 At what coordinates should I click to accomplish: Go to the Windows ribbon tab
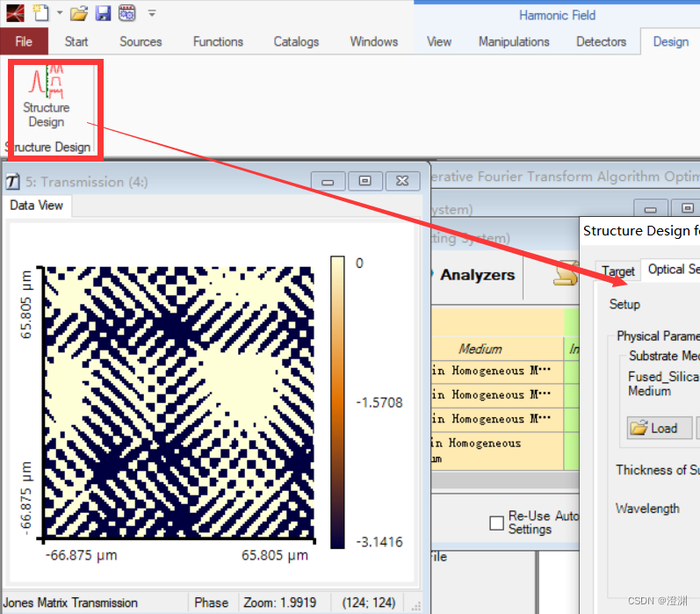tap(373, 41)
